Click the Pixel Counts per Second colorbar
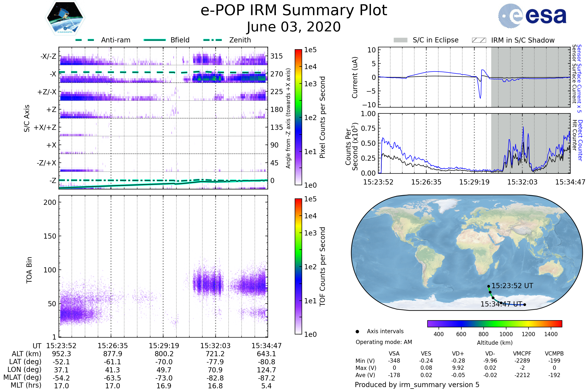The width and height of the screenshot is (588, 392). (x=298, y=117)
